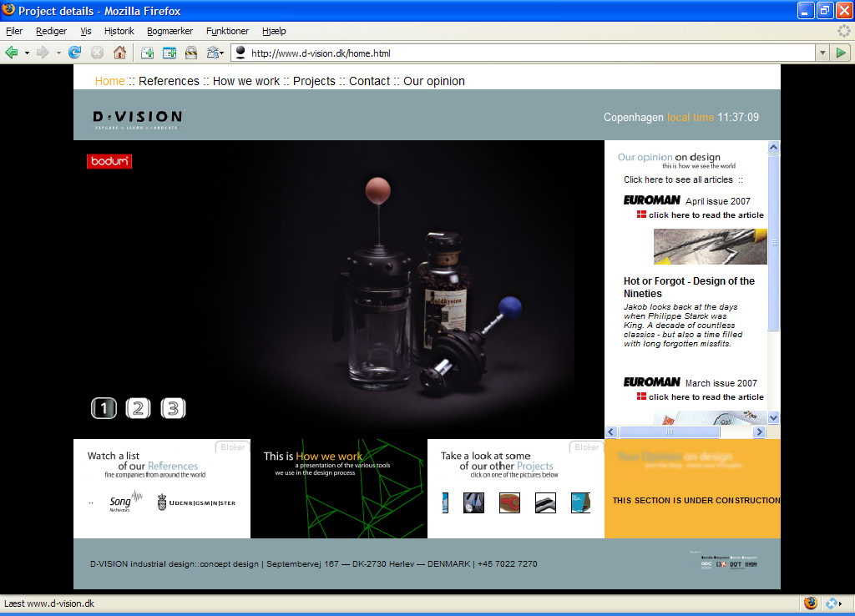Show slide 3 of the image gallery
The width and height of the screenshot is (855, 616).
pyautogui.click(x=173, y=408)
